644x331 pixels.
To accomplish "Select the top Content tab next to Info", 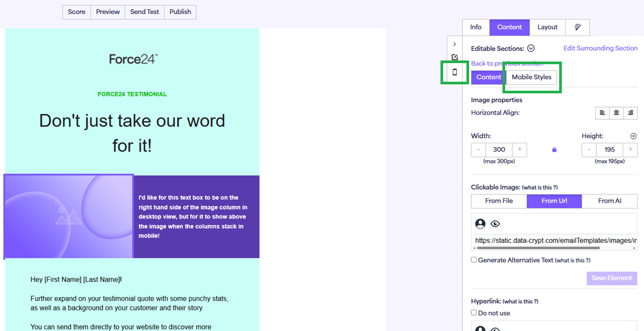I will point(509,27).
